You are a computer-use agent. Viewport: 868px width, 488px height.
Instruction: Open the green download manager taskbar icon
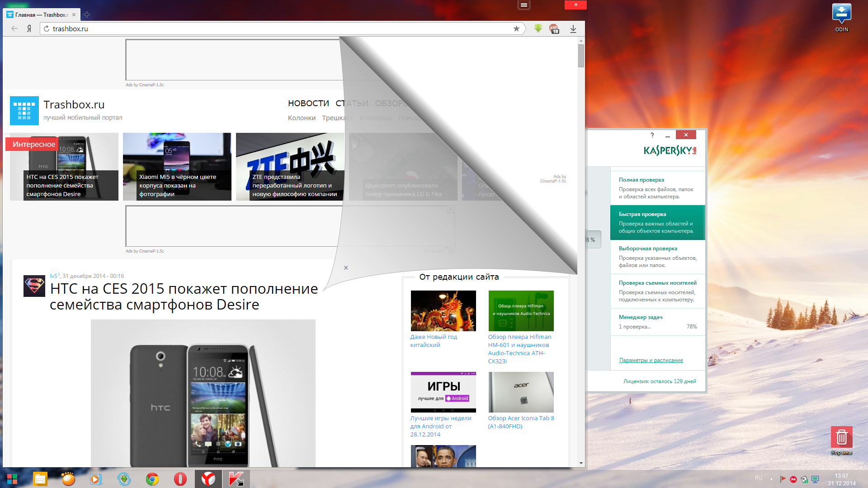pyautogui.click(x=124, y=479)
